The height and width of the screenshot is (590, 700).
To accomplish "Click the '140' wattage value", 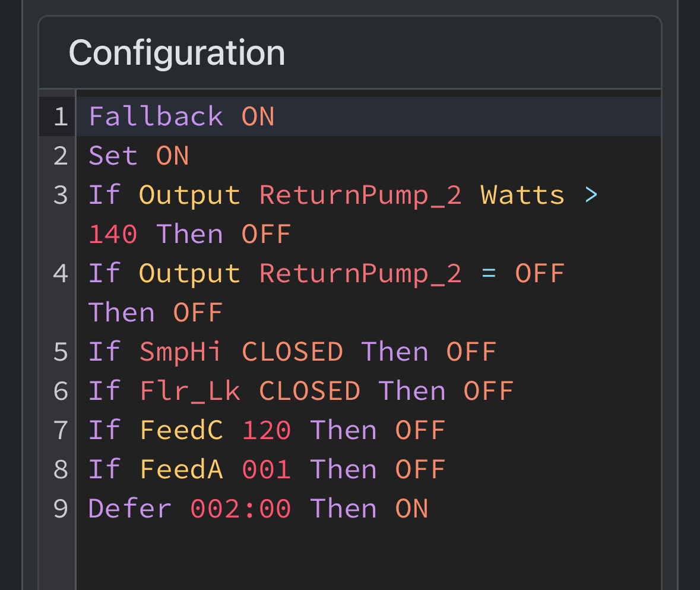I will pos(113,235).
